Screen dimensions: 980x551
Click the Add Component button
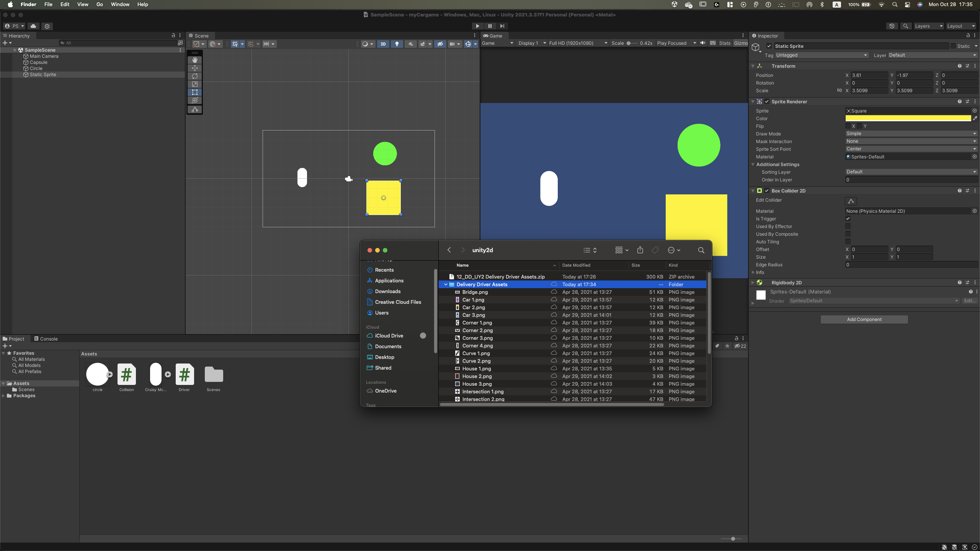864,320
